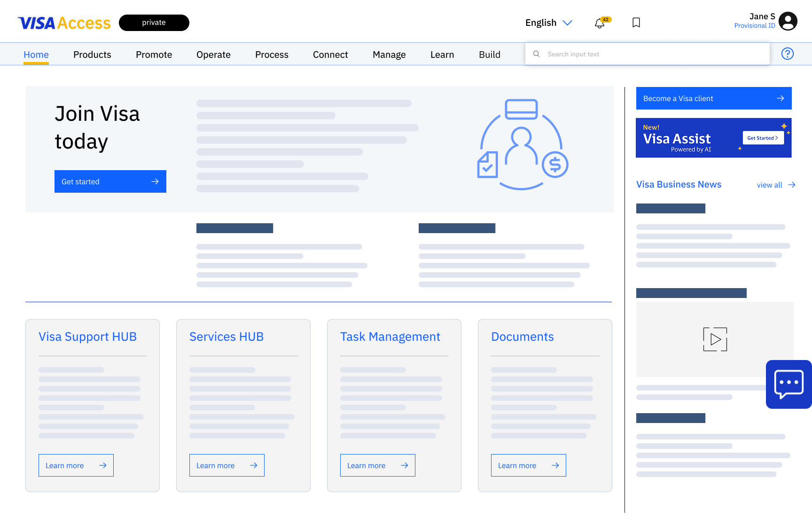Learn more about Task Management
This screenshot has width=812, height=525.
pos(378,465)
